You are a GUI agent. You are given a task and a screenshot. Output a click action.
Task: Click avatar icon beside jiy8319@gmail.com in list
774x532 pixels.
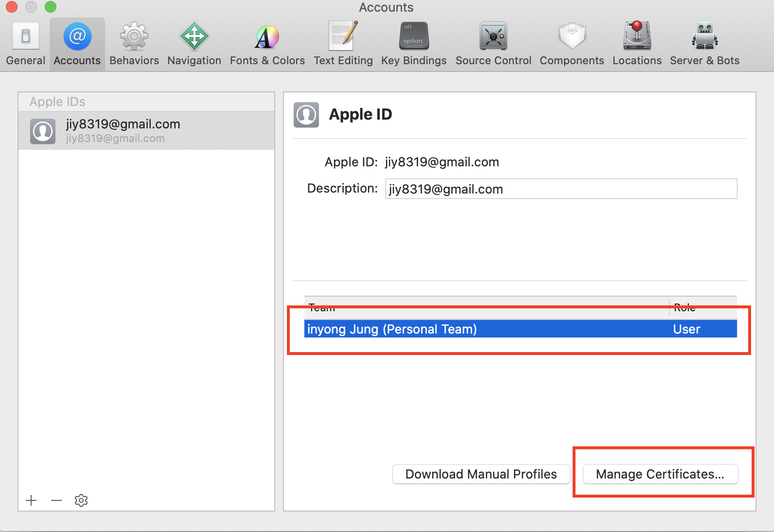43,131
